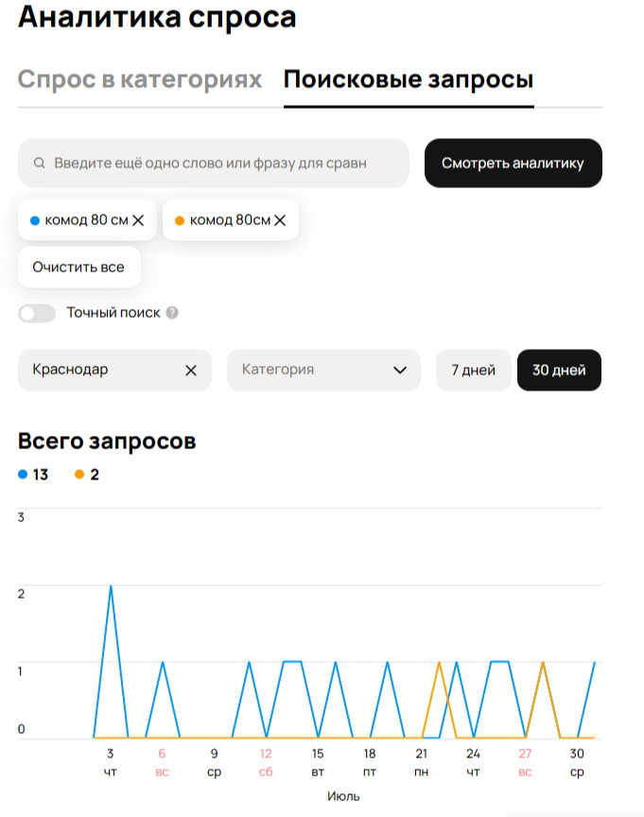Remove the 'комод 80 см' query tag
The image size is (644, 817).
coord(138,220)
